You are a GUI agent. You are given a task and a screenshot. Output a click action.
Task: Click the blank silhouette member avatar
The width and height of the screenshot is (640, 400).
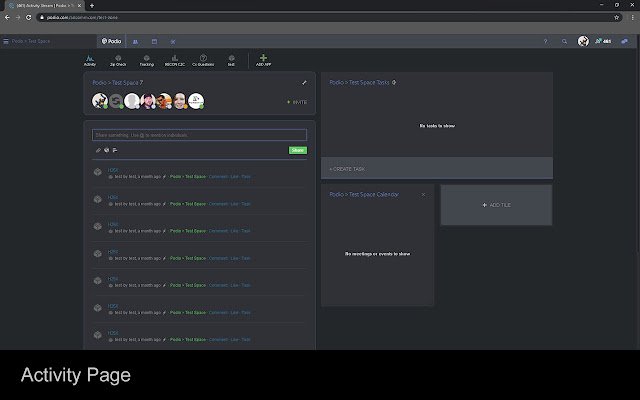[132, 101]
